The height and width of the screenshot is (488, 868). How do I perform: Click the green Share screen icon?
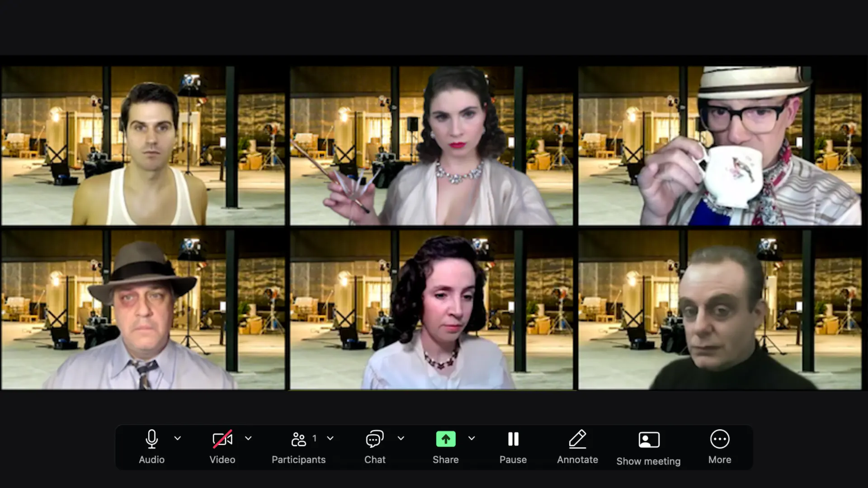point(446,439)
